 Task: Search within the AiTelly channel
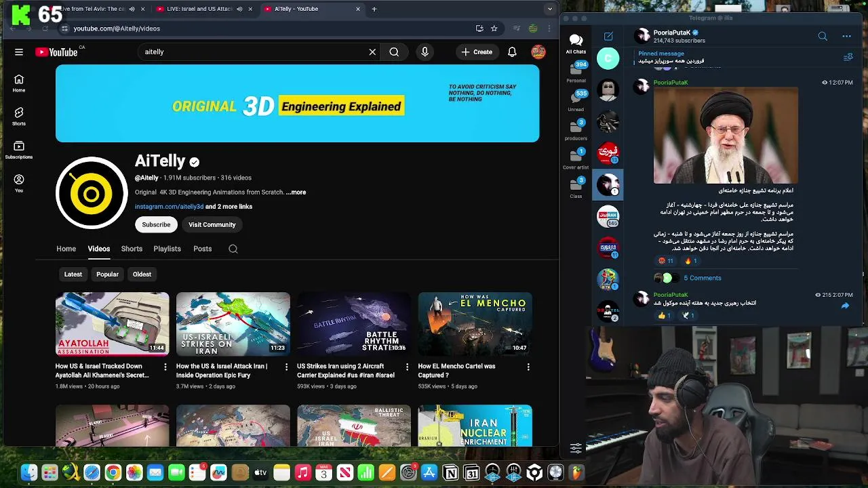(x=233, y=249)
